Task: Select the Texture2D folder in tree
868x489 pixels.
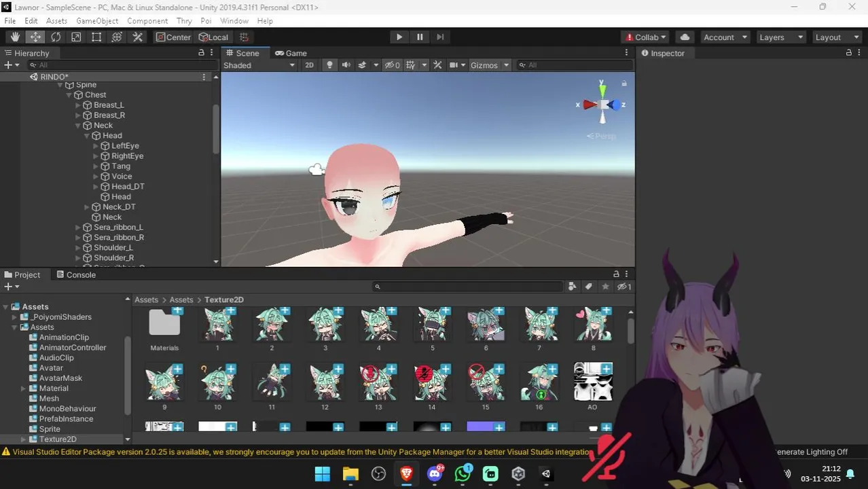Action: tap(58, 439)
